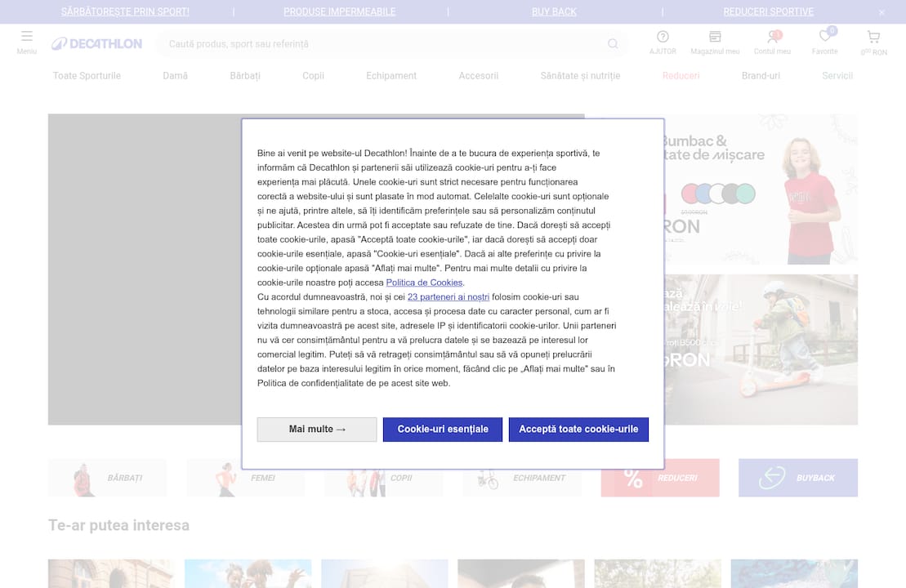906x588 pixels.
Task: Select the Buyback category tile
Action: [x=798, y=478]
